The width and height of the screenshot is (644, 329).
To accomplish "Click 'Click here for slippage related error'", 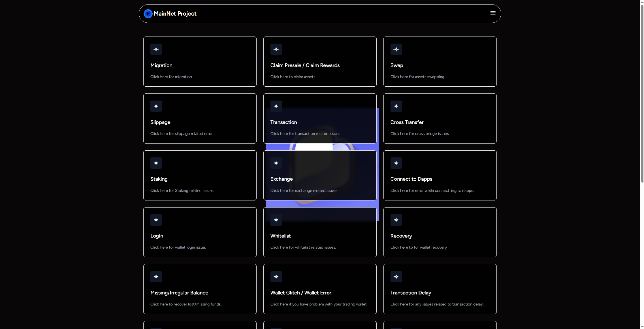I will point(181,134).
